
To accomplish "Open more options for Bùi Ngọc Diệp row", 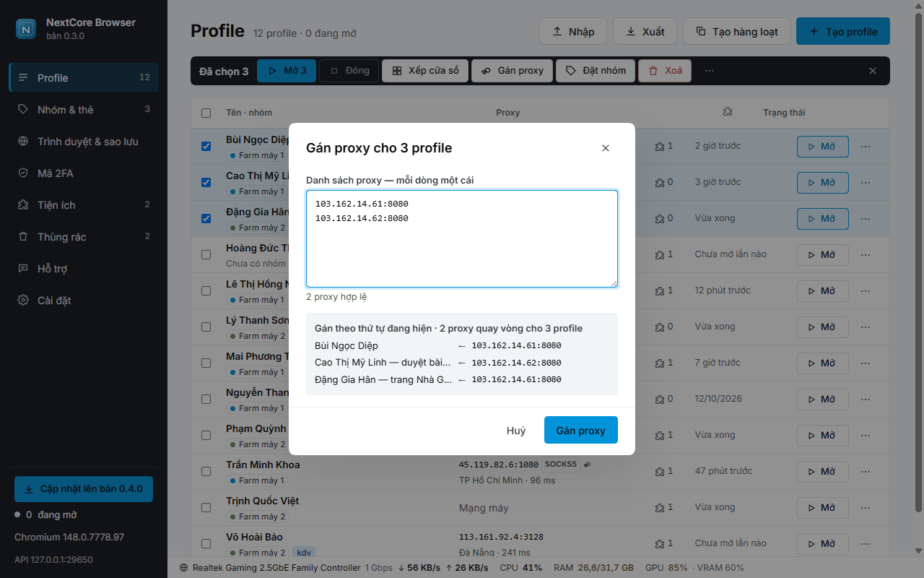I will [866, 146].
